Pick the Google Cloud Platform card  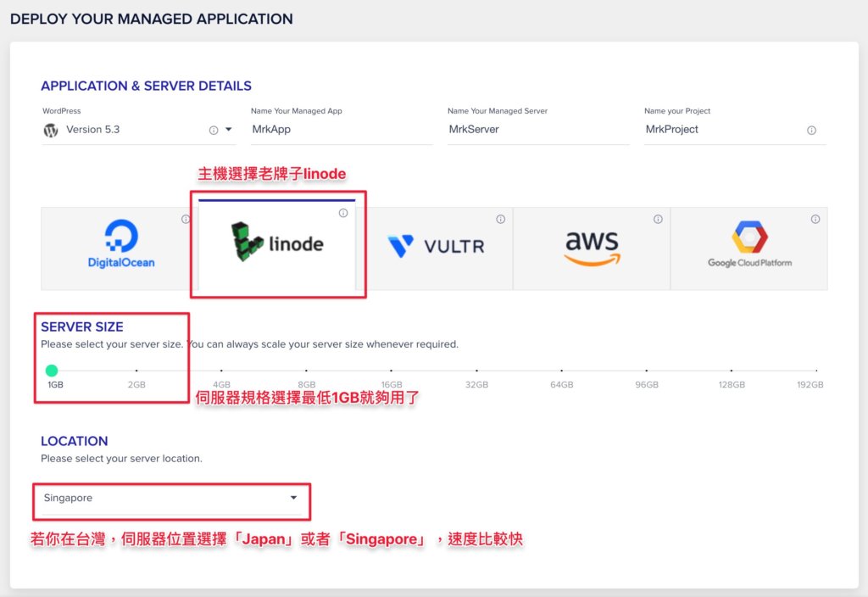click(x=749, y=248)
